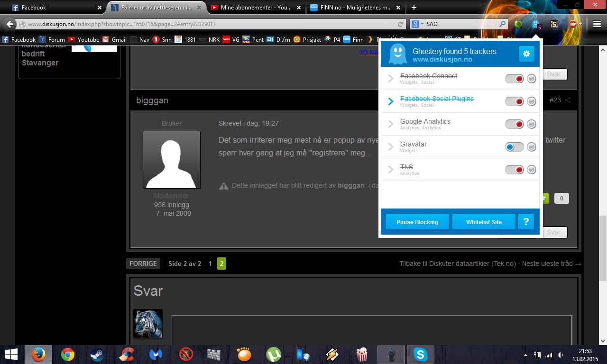Click the green extension icon beside search box
Viewport: 607px width, 364px height.
click(x=518, y=24)
